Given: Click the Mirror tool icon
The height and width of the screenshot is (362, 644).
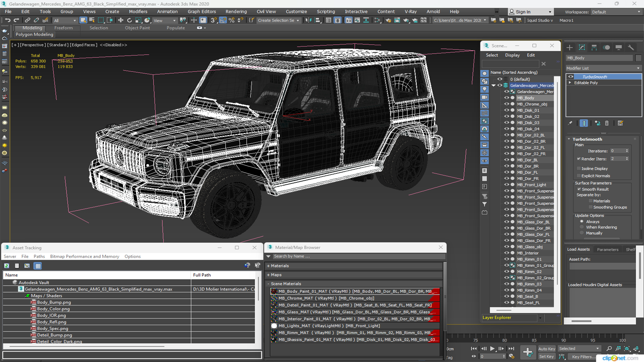Looking at the screenshot, I should [308, 20].
